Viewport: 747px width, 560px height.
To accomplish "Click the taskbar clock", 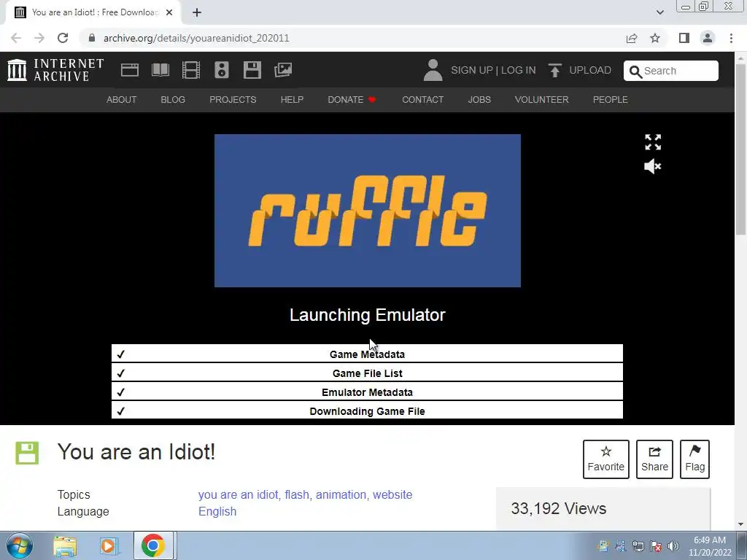I will coord(709,546).
